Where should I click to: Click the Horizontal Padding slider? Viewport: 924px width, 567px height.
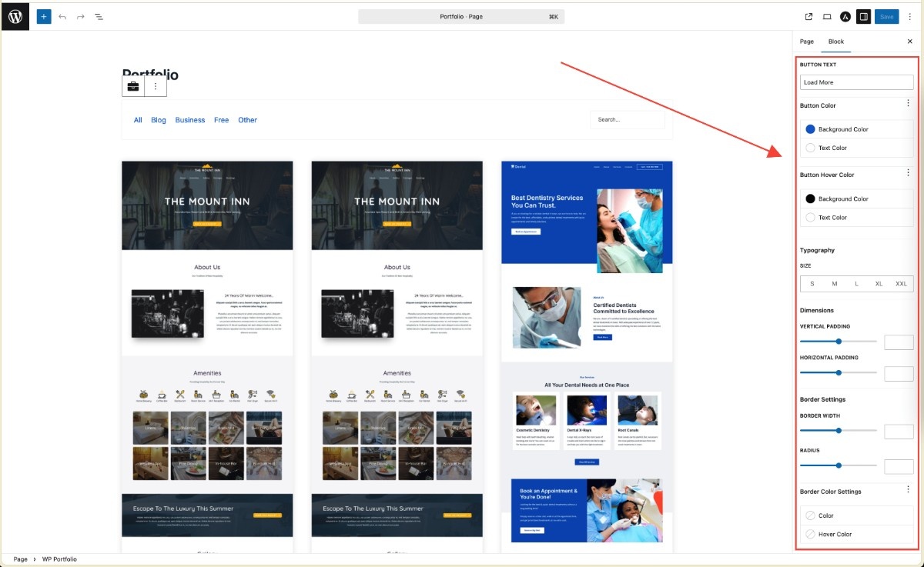(839, 373)
